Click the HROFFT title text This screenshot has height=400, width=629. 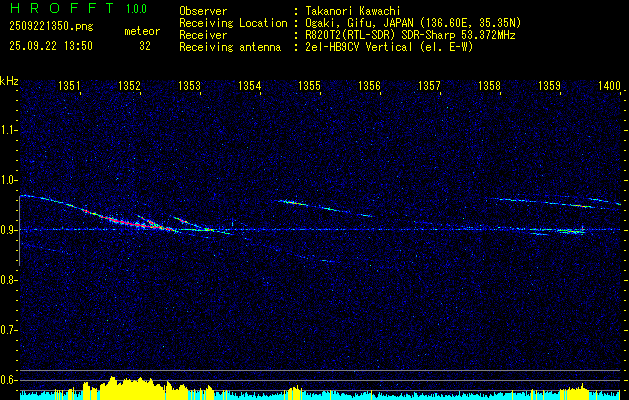tap(62, 8)
